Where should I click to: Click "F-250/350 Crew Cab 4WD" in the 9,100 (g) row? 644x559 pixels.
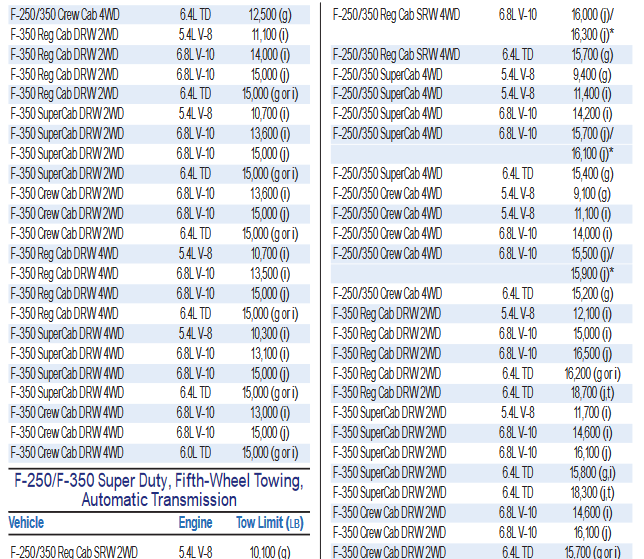coord(387,193)
